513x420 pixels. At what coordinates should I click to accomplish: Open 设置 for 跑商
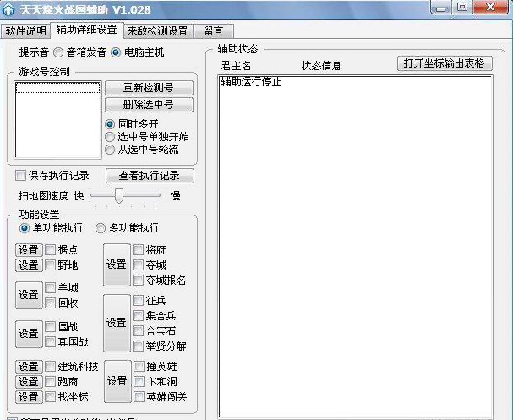coord(29,382)
